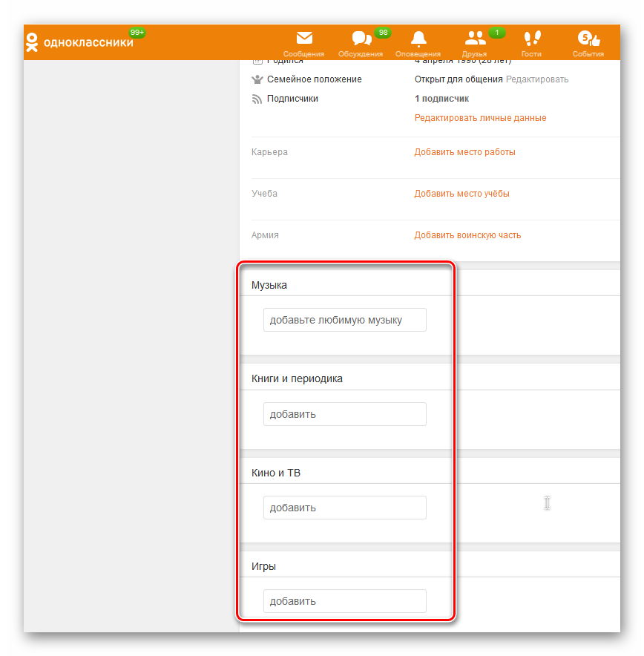Screen dimensions: 644x656
Task: Click the Армия label
Action: tap(265, 235)
